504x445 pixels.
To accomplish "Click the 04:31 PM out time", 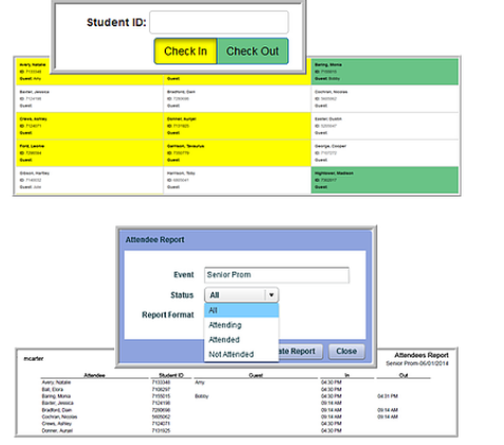I will pos(387,396).
